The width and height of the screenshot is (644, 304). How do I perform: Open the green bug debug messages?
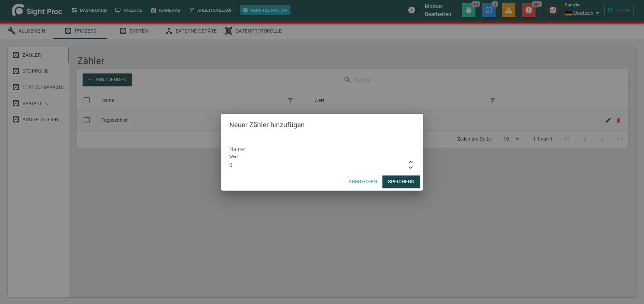point(468,10)
